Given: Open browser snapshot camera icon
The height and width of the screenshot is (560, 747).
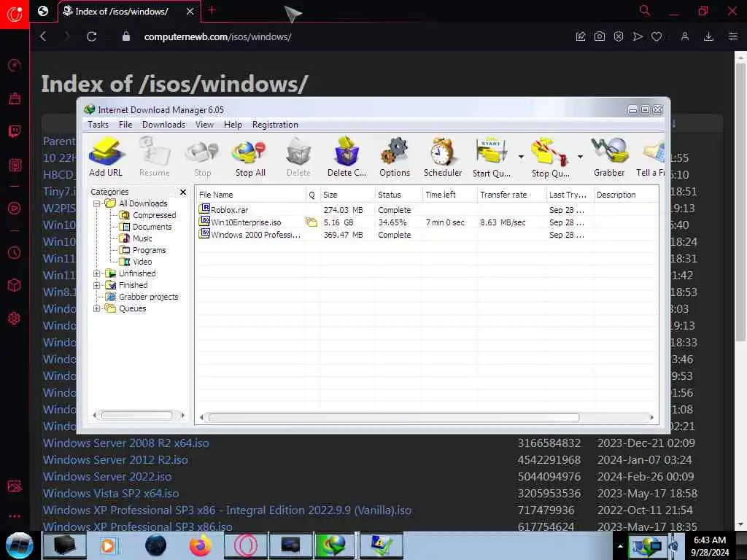Looking at the screenshot, I should tap(600, 36).
